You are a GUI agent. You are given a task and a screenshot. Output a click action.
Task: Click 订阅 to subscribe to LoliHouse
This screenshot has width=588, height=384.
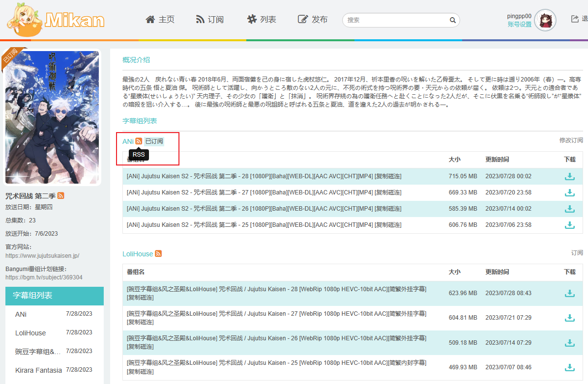coord(577,253)
